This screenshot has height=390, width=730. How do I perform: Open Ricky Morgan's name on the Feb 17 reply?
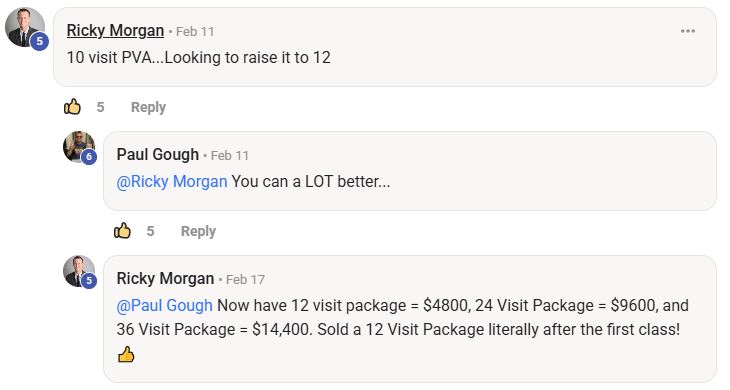[165, 278]
